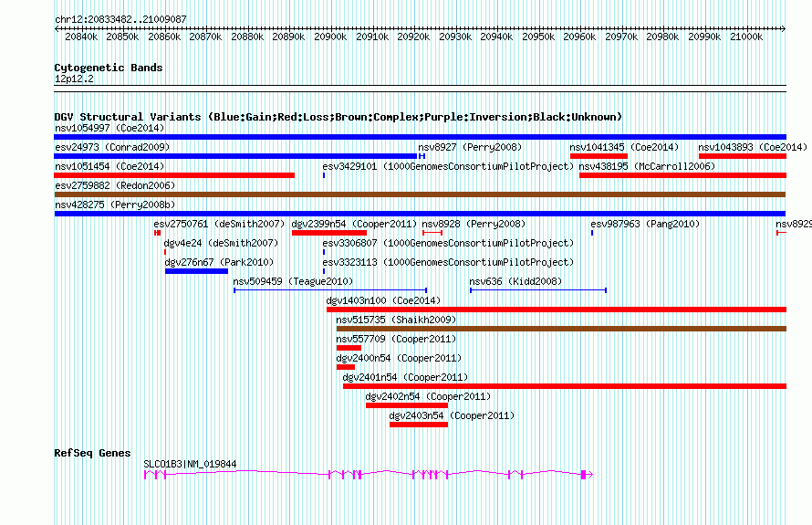
Task: Click esv3323113 1000GenomesConsortiumPilotProject label
Action: point(448,262)
